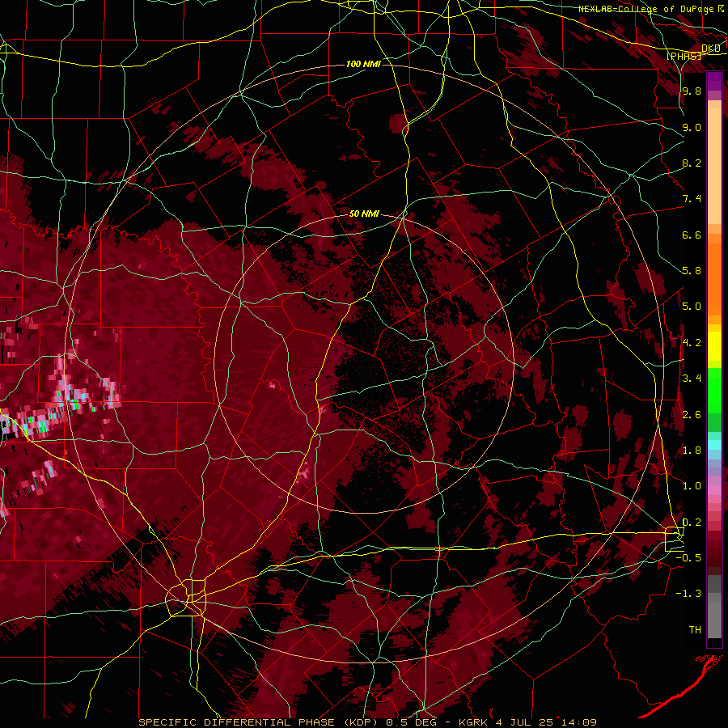The height and width of the screenshot is (728, 728).
Task: Pick the pink segment of the color bar
Action: coord(714,490)
